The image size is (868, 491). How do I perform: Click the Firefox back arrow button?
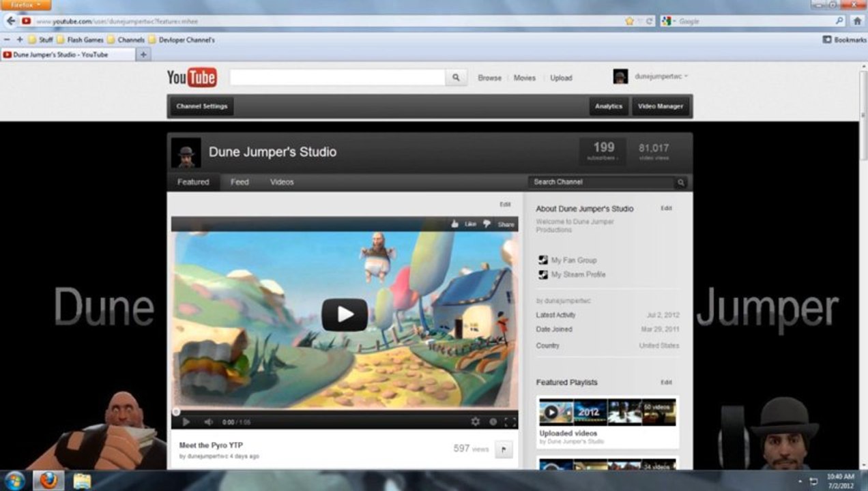point(10,21)
